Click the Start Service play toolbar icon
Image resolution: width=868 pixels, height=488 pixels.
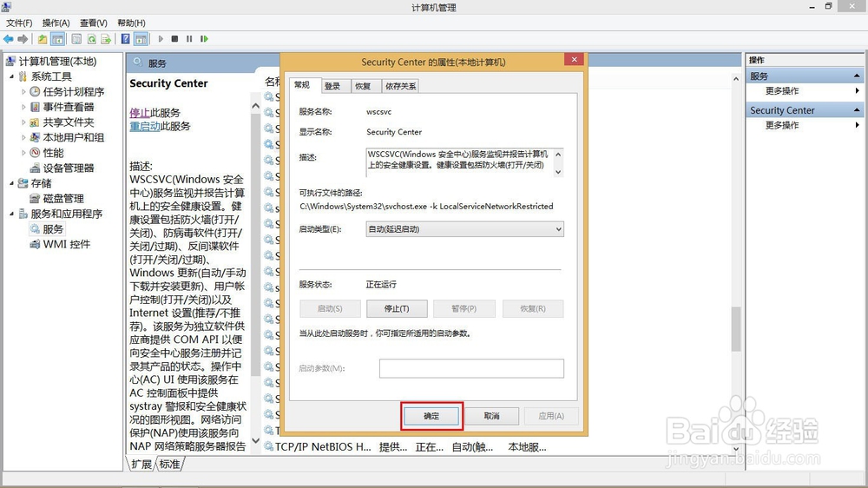(161, 39)
